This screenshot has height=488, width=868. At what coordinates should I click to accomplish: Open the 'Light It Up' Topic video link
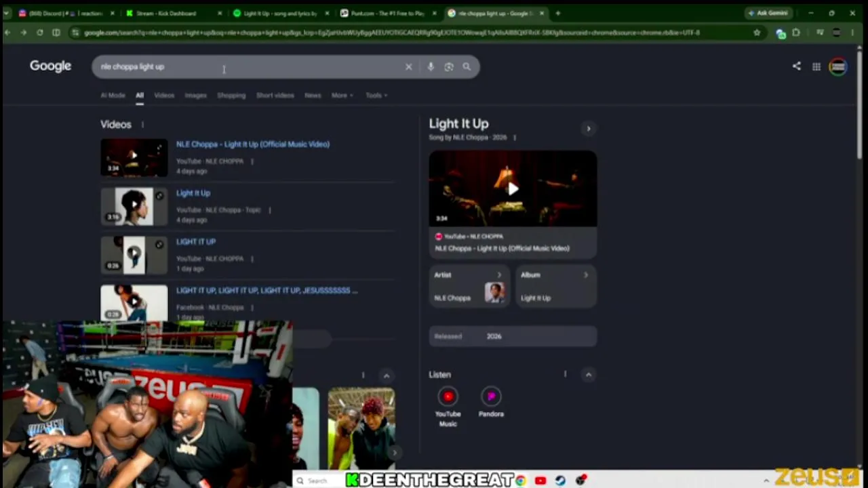[x=193, y=193]
